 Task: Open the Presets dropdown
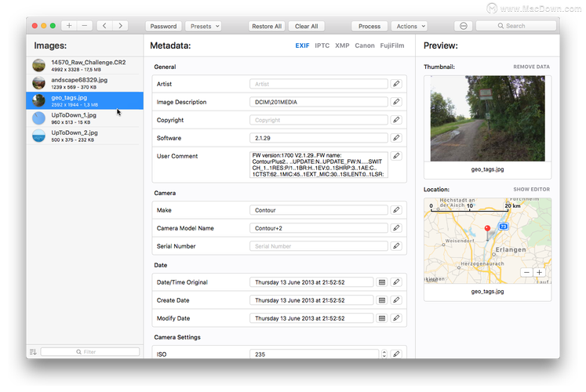[x=203, y=26]
